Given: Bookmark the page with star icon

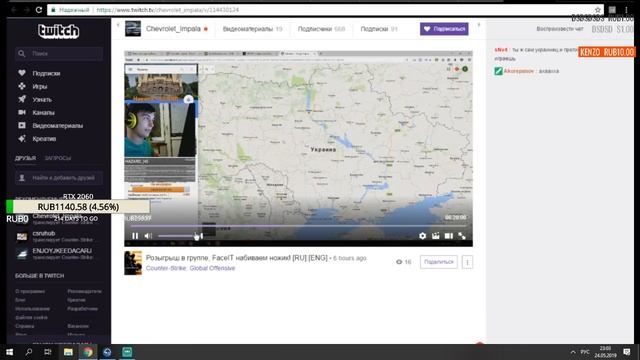Looking at the screenshot, I should 598,10.
